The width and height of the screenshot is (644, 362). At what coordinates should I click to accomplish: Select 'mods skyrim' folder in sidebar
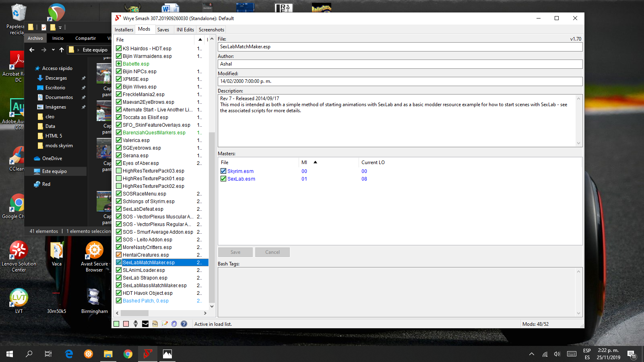coord(59,146)
